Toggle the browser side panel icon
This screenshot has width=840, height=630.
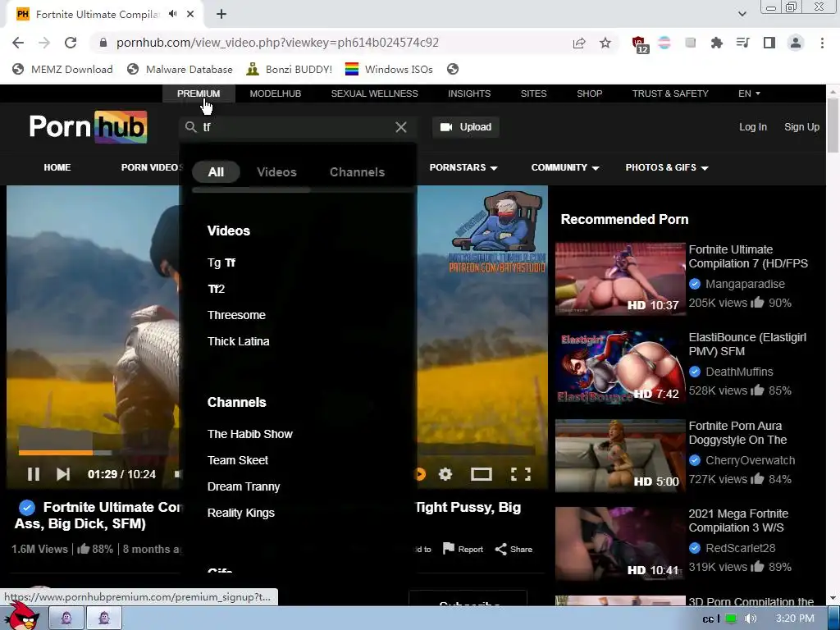click(x=769, y=43)
